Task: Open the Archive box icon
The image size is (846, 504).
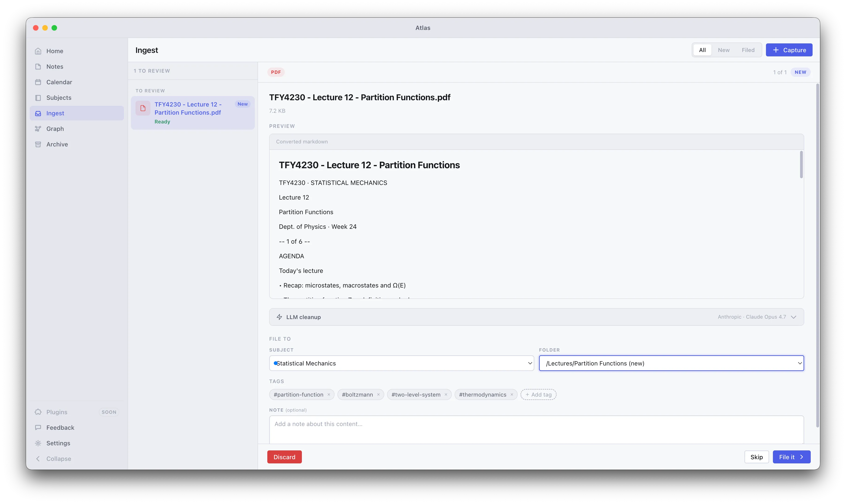Action: click(x=38, y=144)
